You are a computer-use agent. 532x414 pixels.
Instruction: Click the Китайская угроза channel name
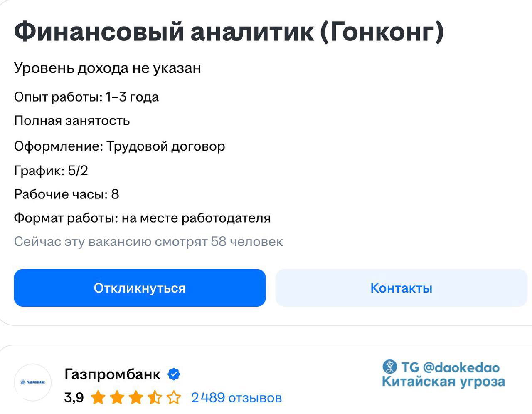click(x=443, y=382)
